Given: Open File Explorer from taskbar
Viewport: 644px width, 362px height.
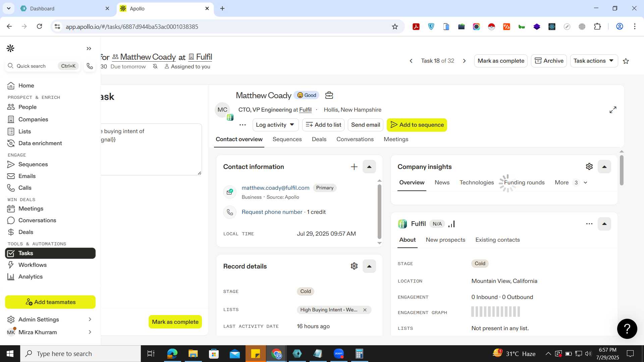Looking at the screenshot, I should pyautogui.click(x=193, y=354).
